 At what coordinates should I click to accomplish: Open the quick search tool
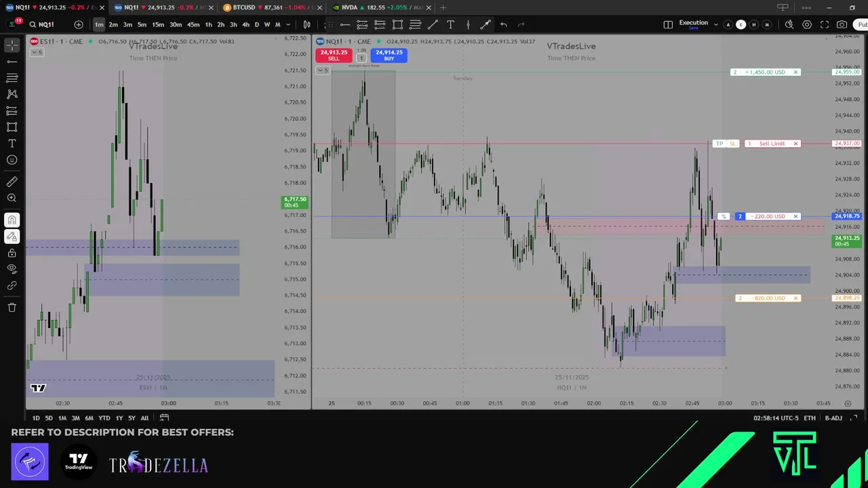pyautogui.click(x=789, y=24)
